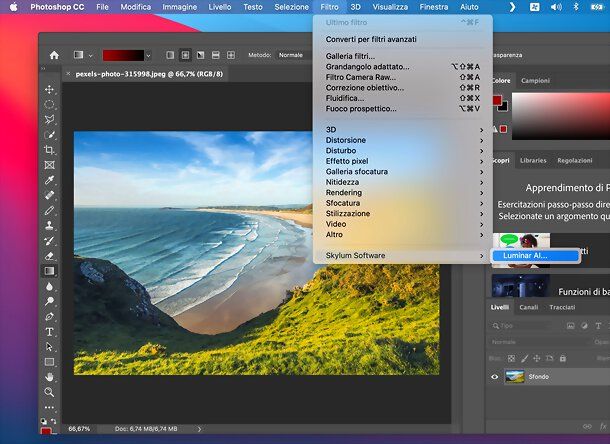Open the three-dots Edit Toolbar button

coord(49,407)
